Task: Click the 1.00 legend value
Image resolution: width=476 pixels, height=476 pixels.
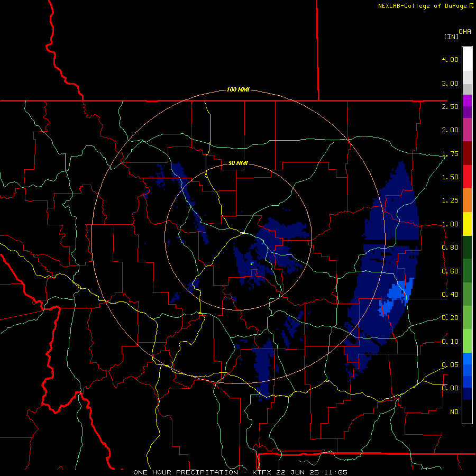Action: [x=450, y=224]
